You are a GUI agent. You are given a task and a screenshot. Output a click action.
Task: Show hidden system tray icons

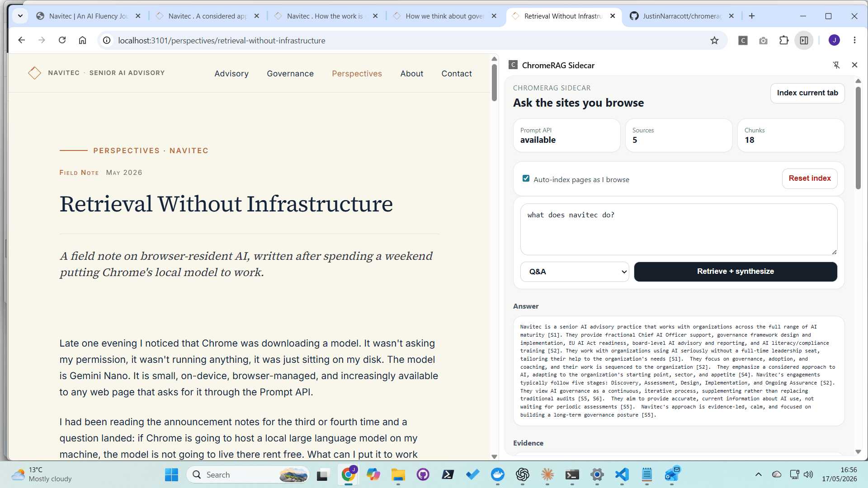tap(759, 474)
